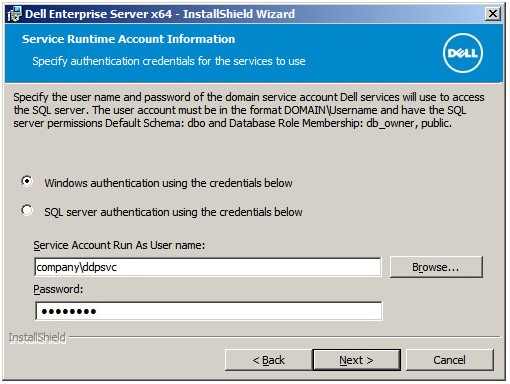Click the InstallShield text at the bottom
This screenshot has height=384, width=510.
point(37,337)
